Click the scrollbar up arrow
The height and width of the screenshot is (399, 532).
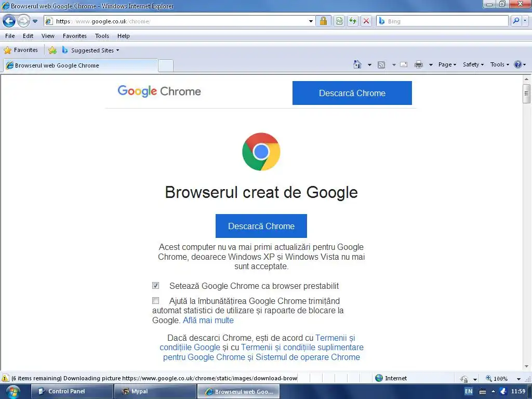[527, 79]
